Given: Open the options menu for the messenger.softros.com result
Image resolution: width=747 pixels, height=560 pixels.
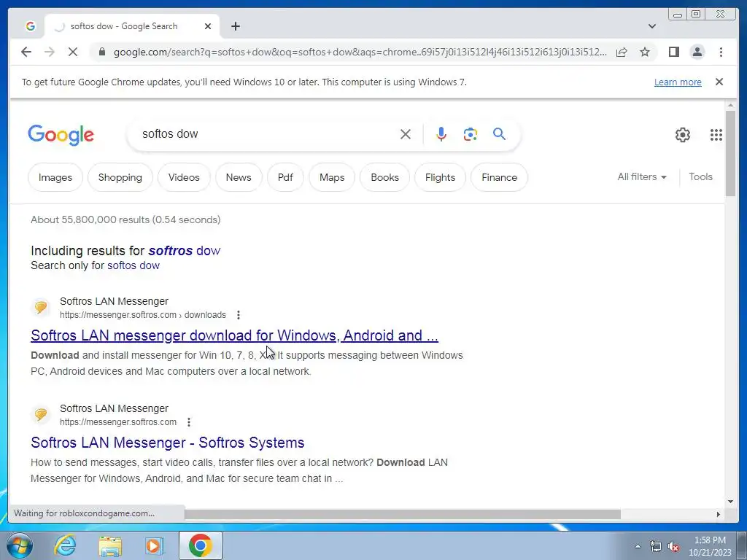Looking at the screenshot, I should (x=189, y=422).
